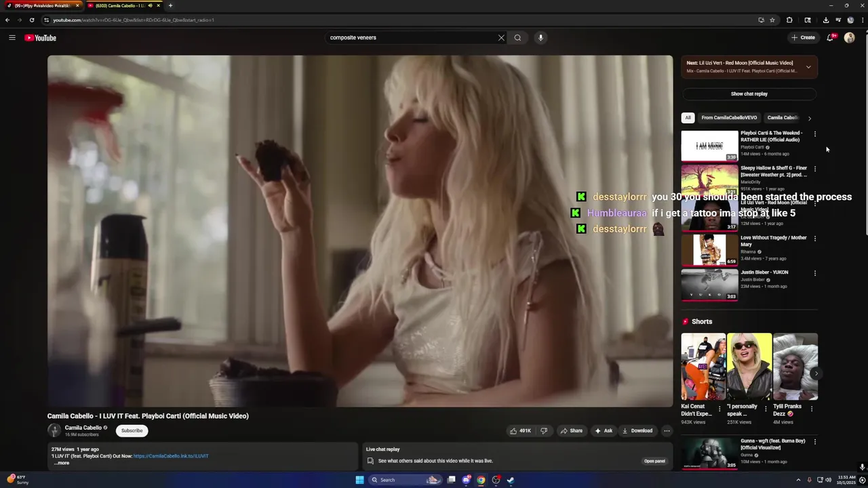Image resolution: width=868 pixels, height=488 pixels.
Task: Open the taskbar weather widget
Action: [x=18, y=480]
